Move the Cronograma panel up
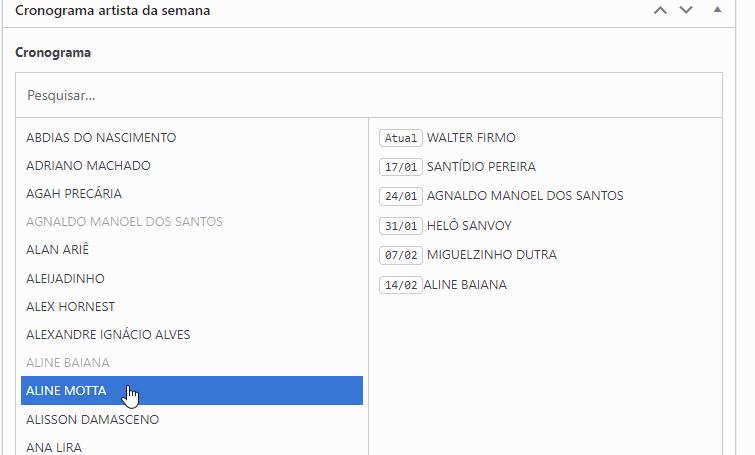 click(x=659, y=10)
